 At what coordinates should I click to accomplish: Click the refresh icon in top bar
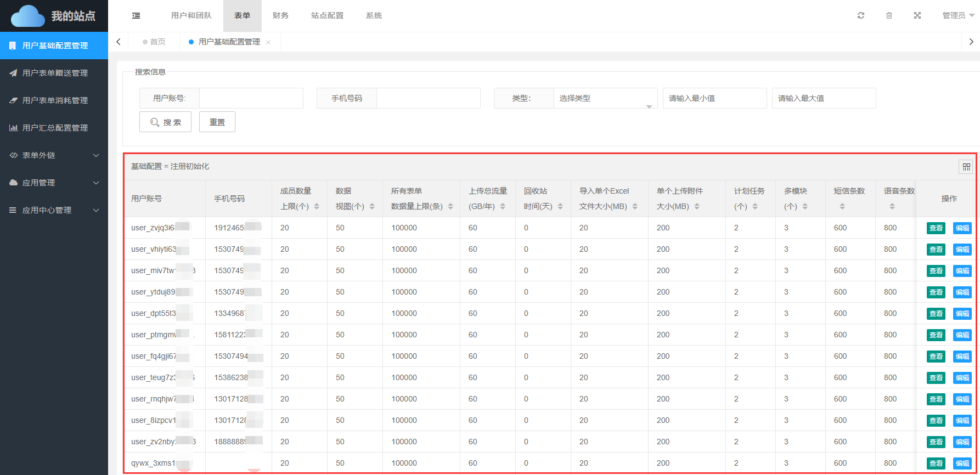coord(860,16)
